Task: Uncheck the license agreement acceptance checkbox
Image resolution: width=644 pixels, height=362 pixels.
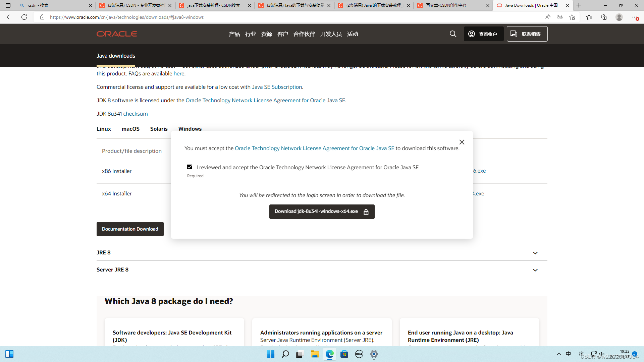Action: click(190, 167)
